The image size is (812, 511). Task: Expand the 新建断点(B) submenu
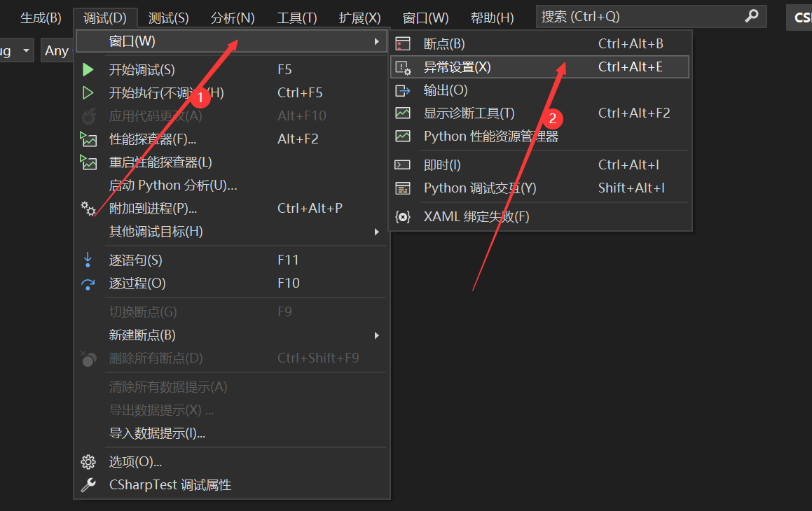tap(376, 335)
